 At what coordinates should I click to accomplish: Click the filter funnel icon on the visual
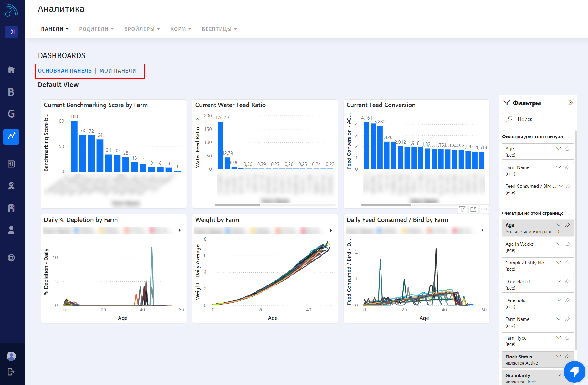click(462, 209)
